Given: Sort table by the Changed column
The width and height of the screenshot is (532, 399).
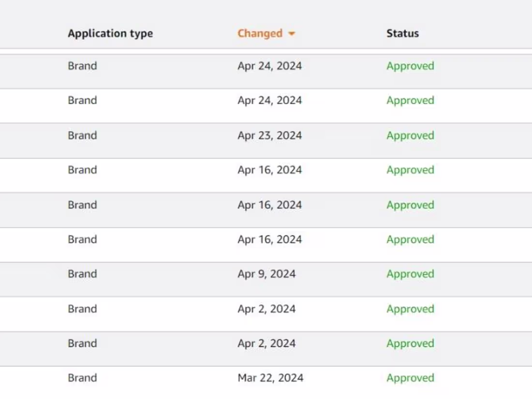Looking at the screenshot, I should point(260,33).
